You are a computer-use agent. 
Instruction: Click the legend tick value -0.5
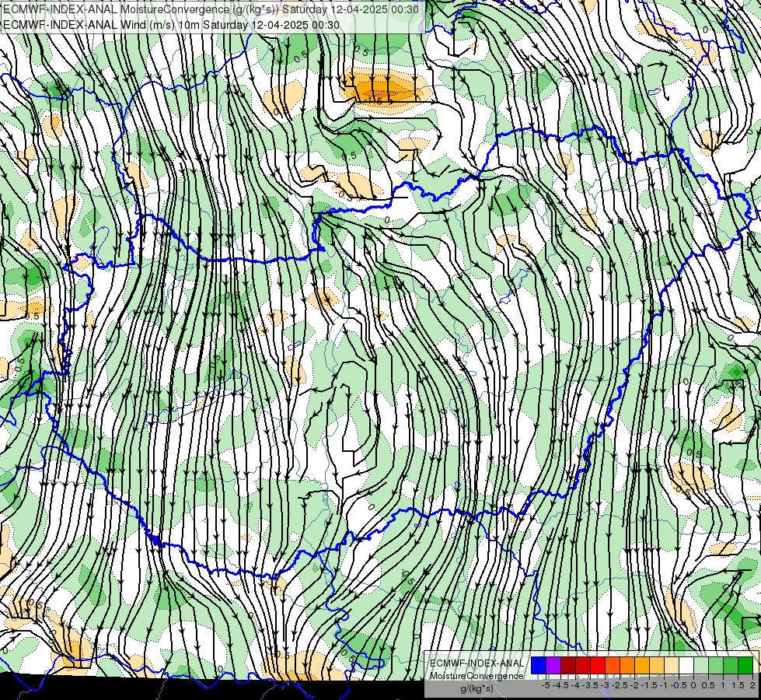click(x=679, y=685)
